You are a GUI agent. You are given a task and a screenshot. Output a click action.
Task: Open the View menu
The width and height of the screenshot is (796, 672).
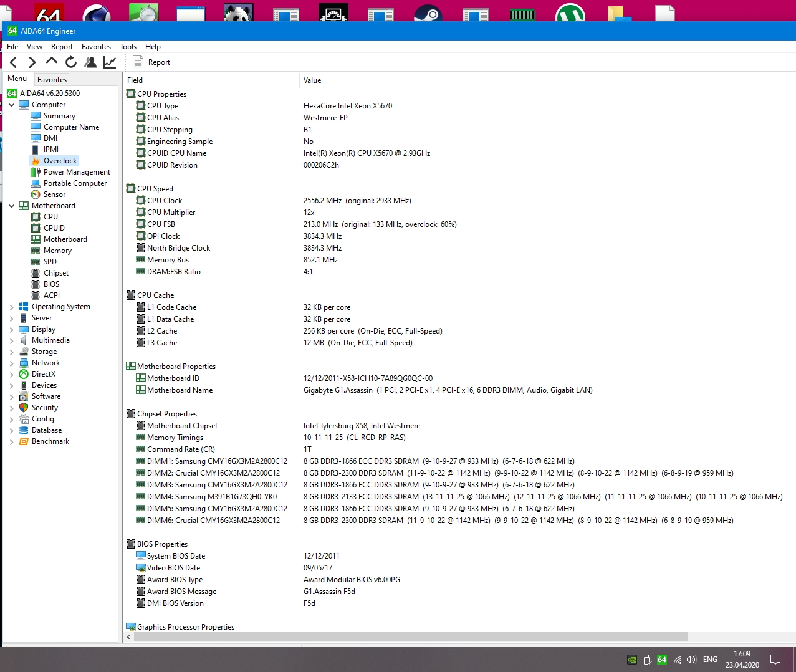[34, 47]
